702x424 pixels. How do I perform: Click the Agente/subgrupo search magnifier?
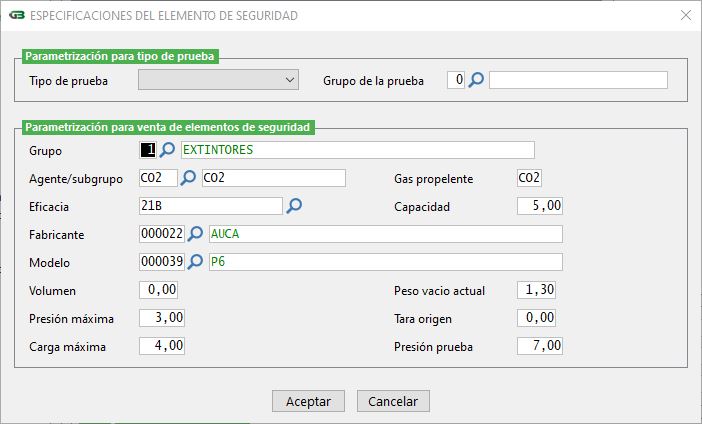189,178
